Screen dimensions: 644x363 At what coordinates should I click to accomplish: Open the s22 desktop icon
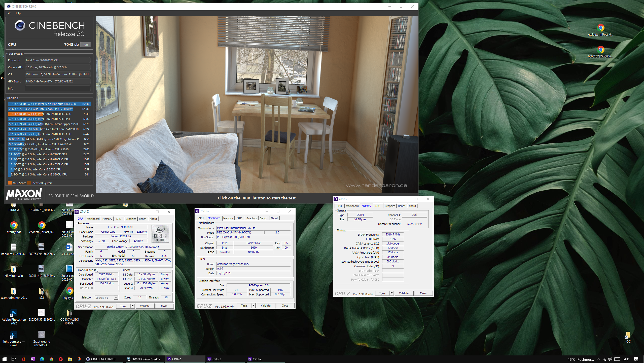pos(42,293)
